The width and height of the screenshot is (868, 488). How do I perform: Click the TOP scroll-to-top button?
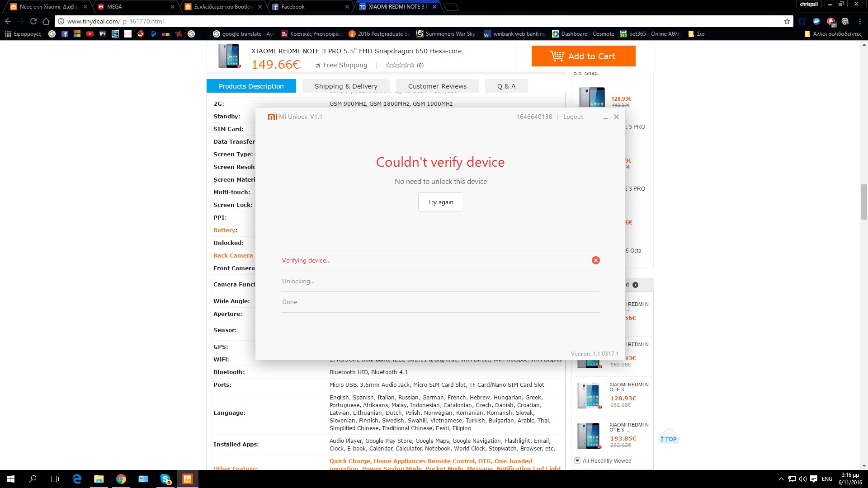(668, 438)
